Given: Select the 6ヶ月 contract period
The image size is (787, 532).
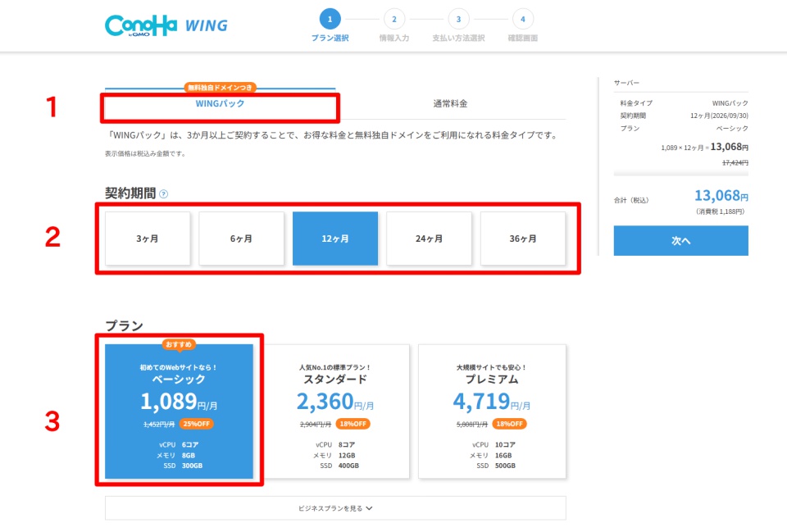Looking at the screenshot, I should (x=242, y=239).
